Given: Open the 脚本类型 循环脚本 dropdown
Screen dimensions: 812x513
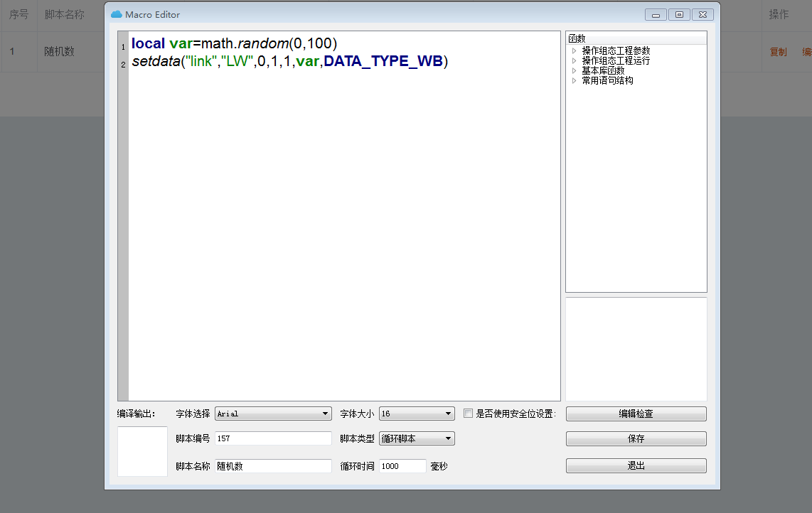Looking at the screenshot, I should pos(417,438).
